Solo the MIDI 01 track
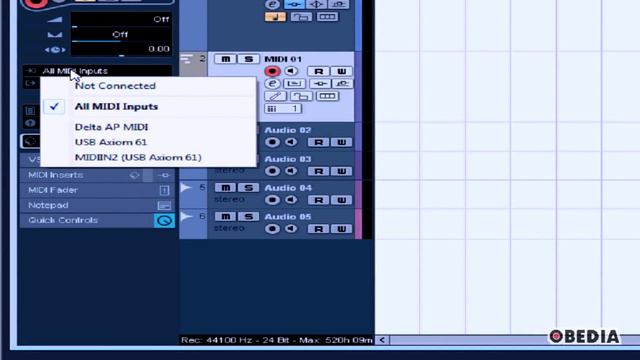The image size is (640, 360). click(248, 59)
